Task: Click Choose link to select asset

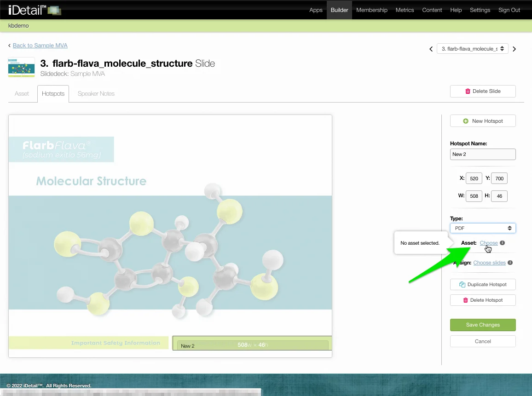Action: click(489, 243)
